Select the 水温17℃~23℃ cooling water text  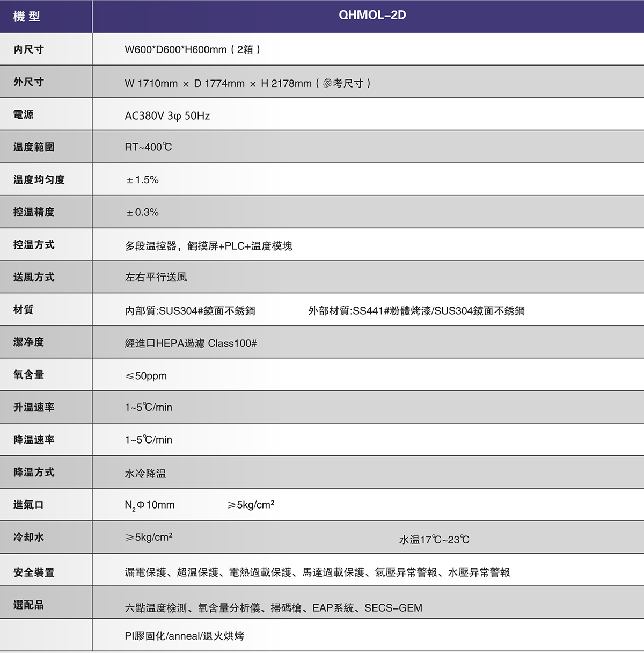pos(434,540)
